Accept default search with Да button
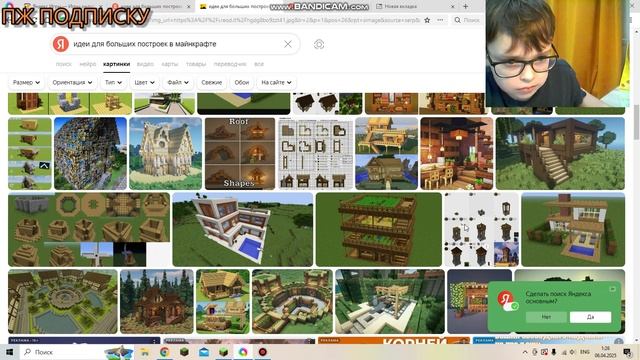 [x=590, y=317]
